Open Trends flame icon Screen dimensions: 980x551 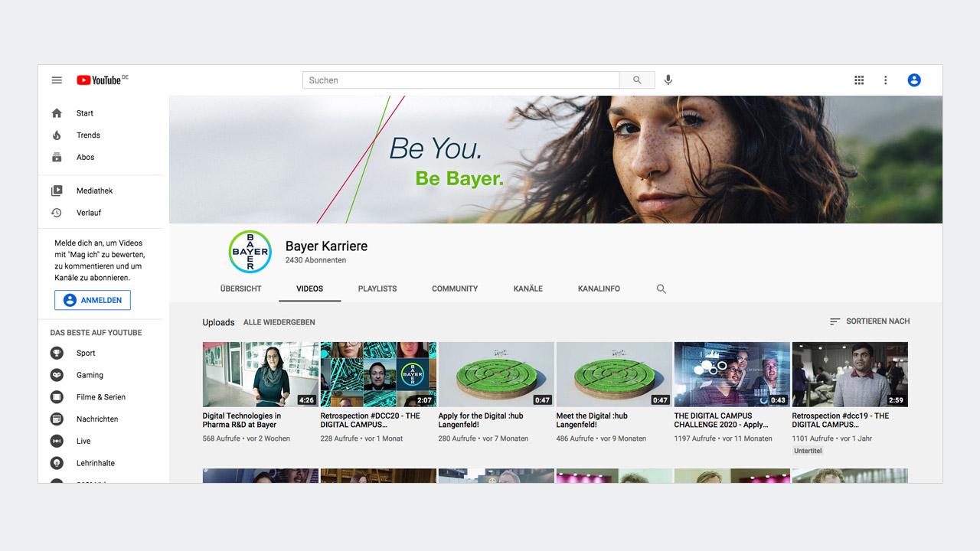click(57, 135)
